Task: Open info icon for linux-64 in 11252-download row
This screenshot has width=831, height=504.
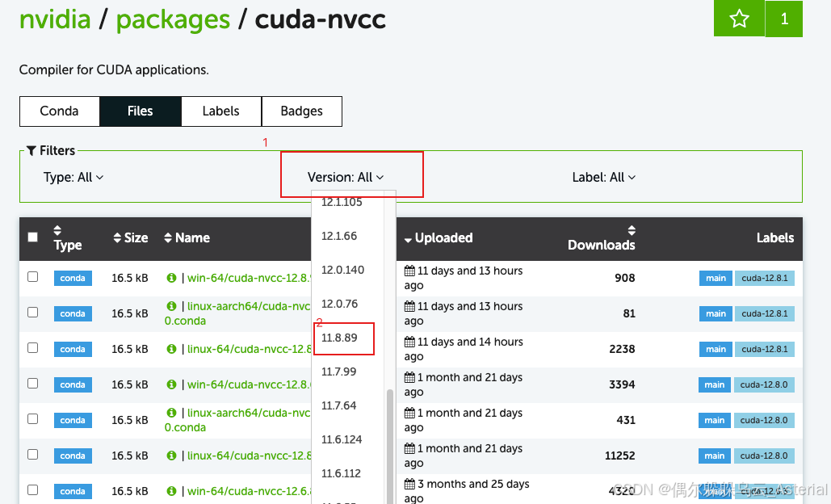Action: [171, 456]
